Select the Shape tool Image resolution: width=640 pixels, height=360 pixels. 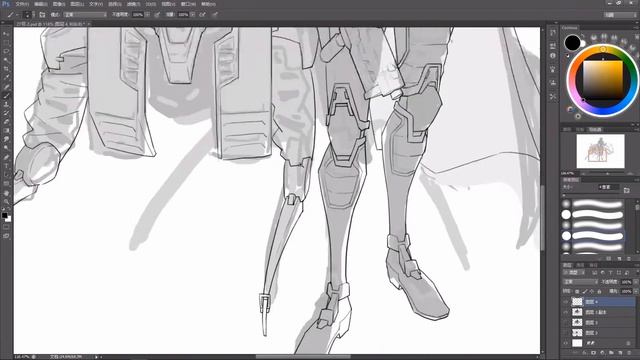[6, 184]
